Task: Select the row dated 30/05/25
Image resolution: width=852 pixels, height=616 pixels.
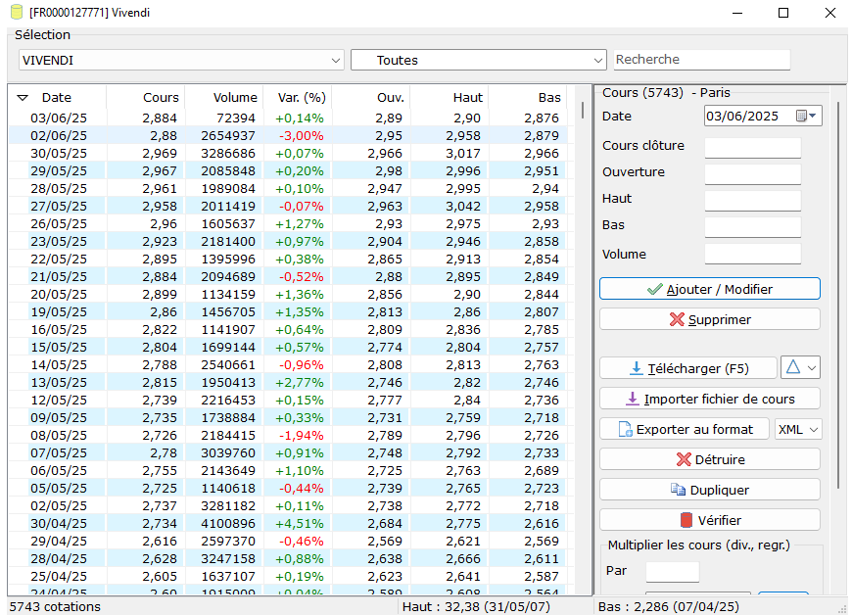Action: click(288, 153)
